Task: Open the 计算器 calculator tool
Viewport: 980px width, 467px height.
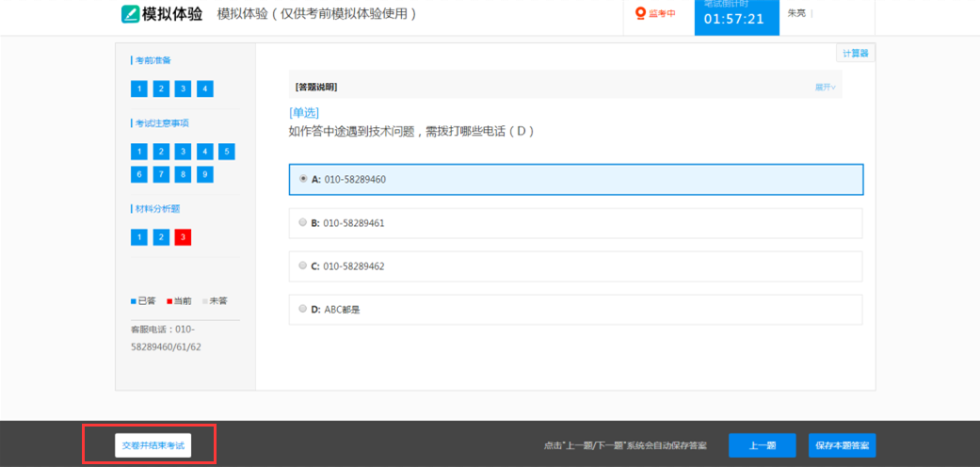Action: point(855,54)
